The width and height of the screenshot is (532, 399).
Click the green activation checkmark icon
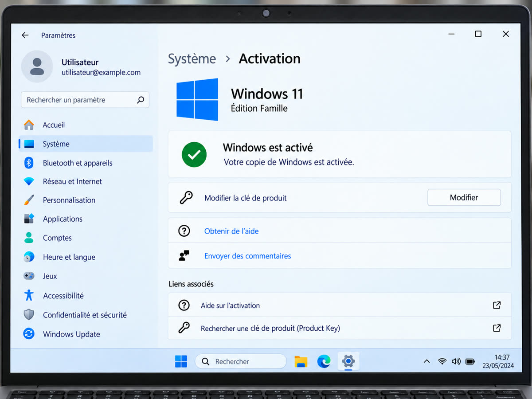pyautogui.click(x=194, y=155)
